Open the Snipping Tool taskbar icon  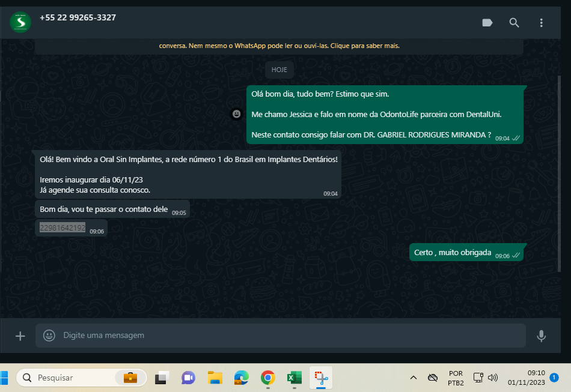[321, 378]
